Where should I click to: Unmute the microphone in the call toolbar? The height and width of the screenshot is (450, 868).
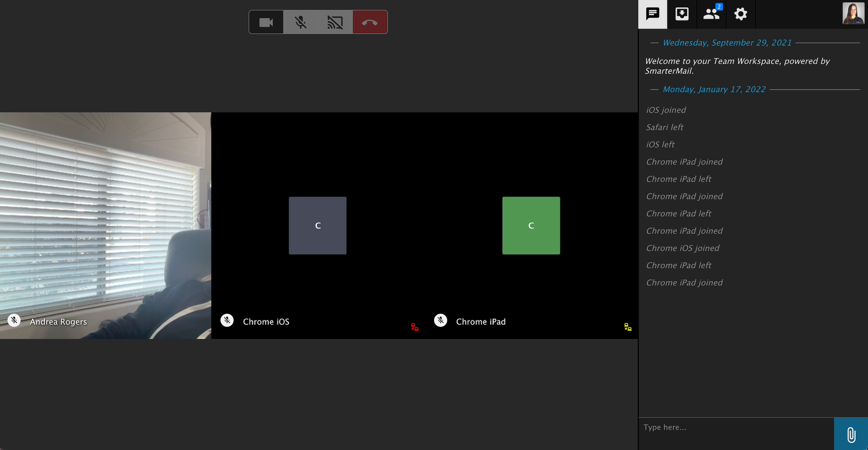pyautogui.click(x=301, y=22)
